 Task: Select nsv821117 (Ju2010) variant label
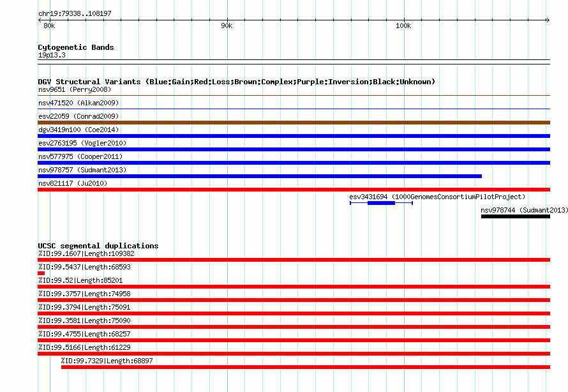73,183
